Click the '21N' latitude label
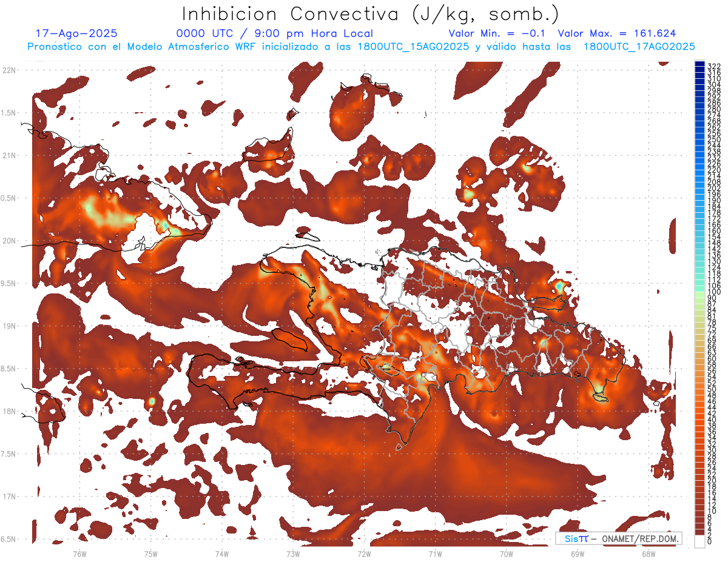728x562 pixels. click(x=8, y=156)
